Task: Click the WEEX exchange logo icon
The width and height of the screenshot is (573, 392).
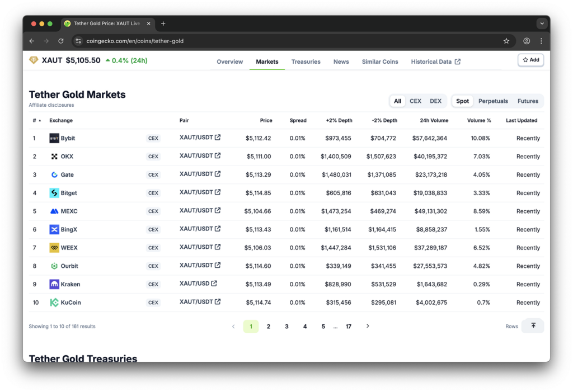Action: click(x=54, y=248)
